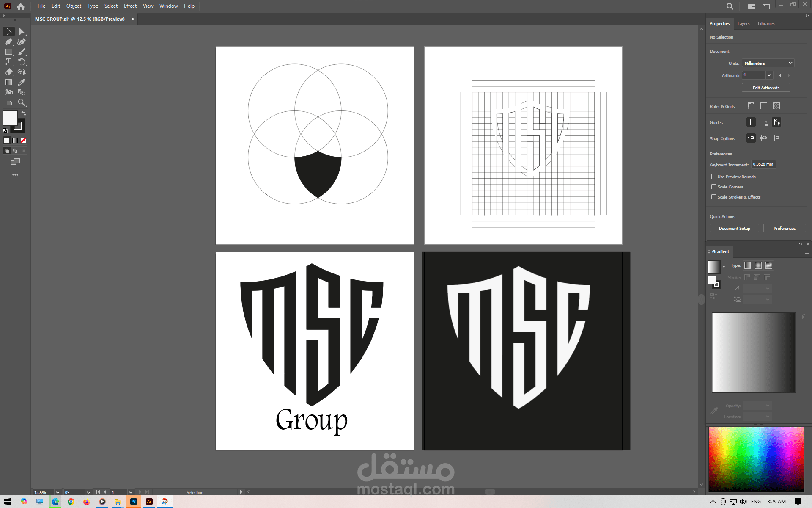Enable Scale Corners checkbox
The height and width of the screenshot is (508, 812).
714,187
